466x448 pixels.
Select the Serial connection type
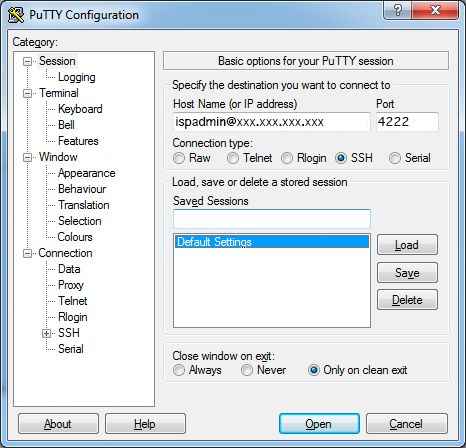pyautogui.click(x=395, y=158)
